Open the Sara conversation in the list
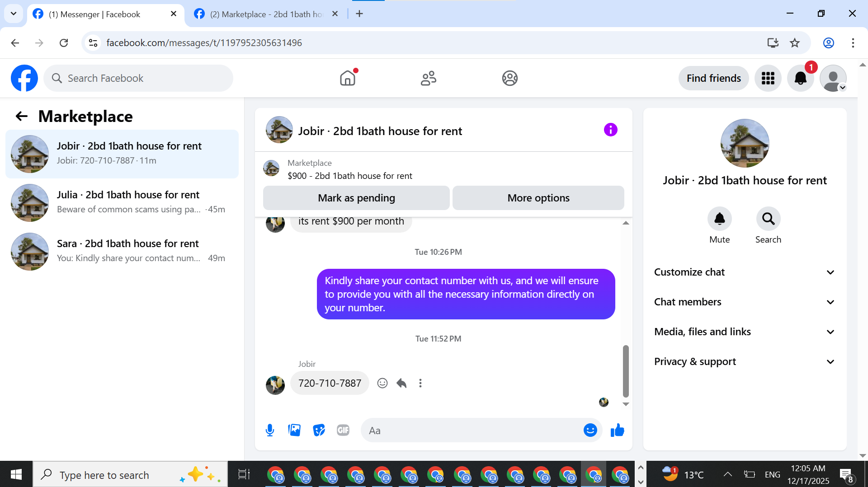 (x=122, y=252)
